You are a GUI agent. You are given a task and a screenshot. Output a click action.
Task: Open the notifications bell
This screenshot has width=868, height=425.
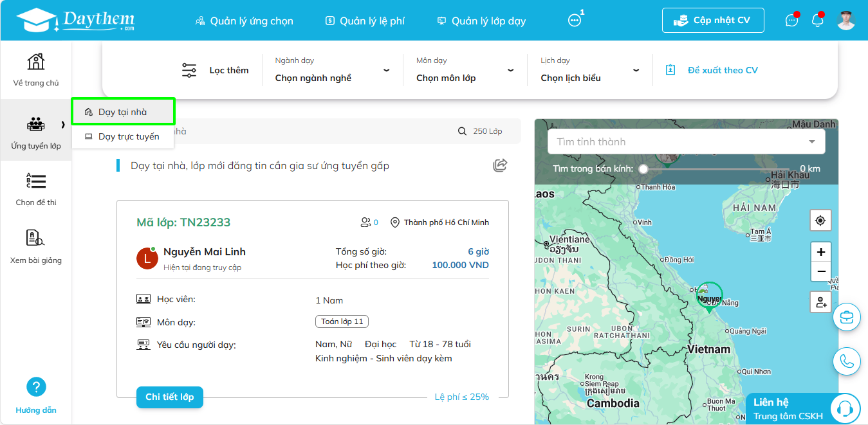pyautogui.click(x=818, y=21)
